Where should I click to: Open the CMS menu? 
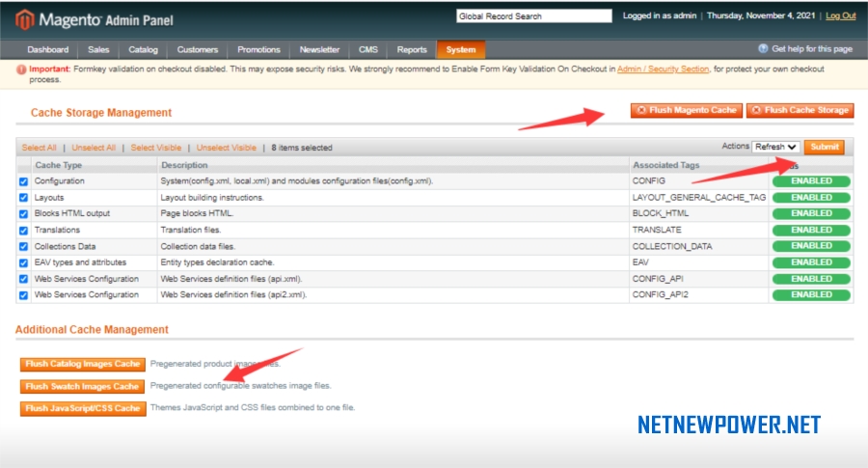tap(368, 49)
